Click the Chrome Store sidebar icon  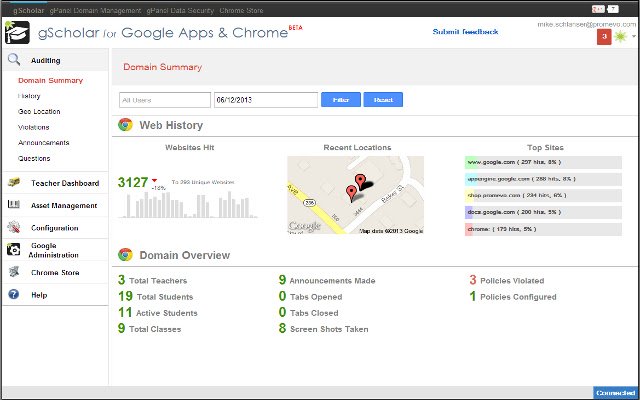14,272
